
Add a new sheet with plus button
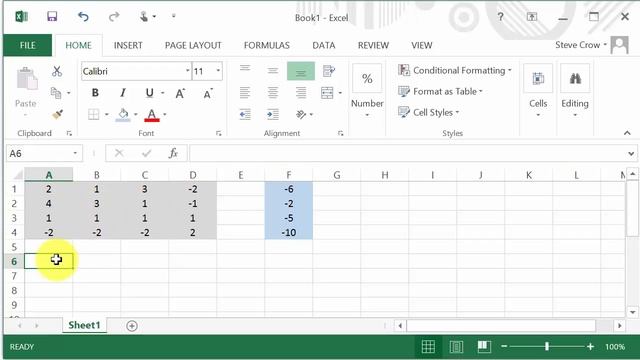tap(132, 326)
